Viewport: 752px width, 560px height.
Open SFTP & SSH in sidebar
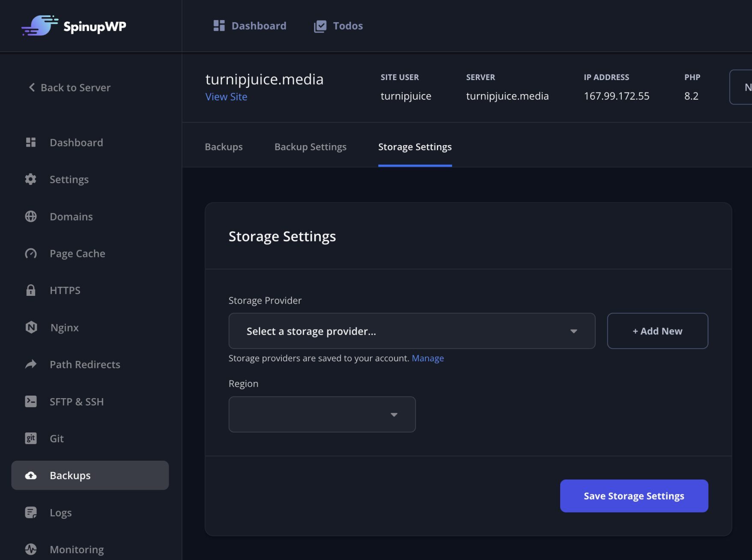pos(90,402)
